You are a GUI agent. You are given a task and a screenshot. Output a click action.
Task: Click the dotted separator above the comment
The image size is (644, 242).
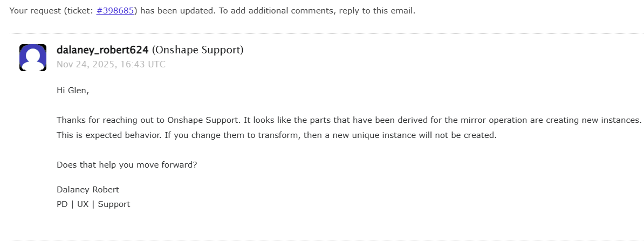(326, 33)
